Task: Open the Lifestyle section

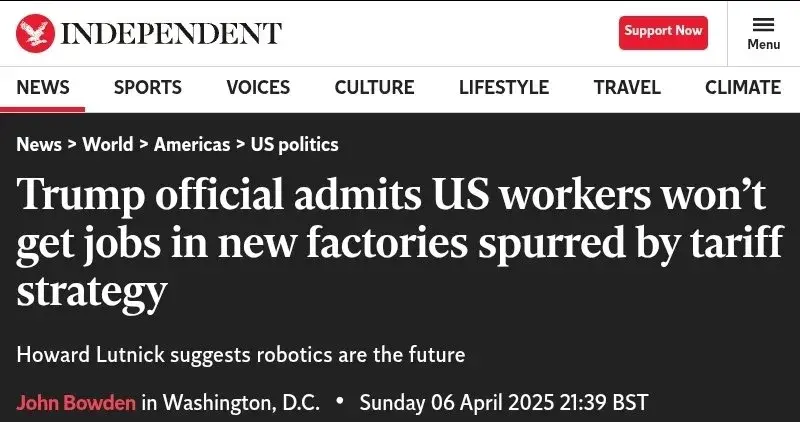Action: (504, 87)
